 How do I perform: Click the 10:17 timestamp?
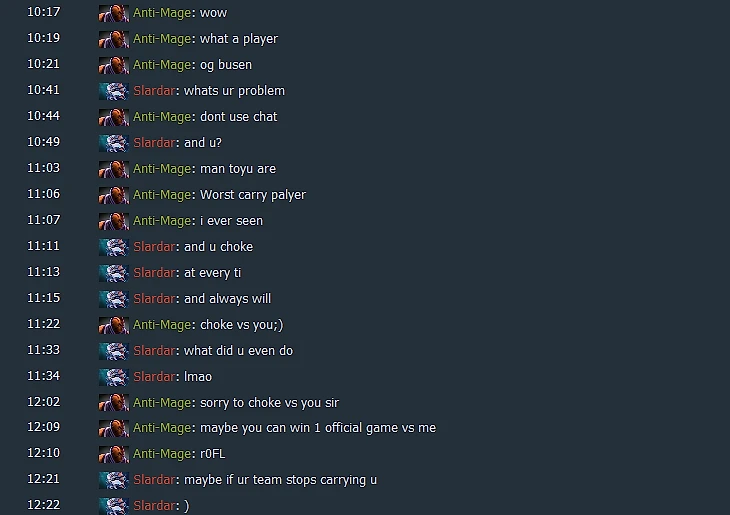coord(43,12)
